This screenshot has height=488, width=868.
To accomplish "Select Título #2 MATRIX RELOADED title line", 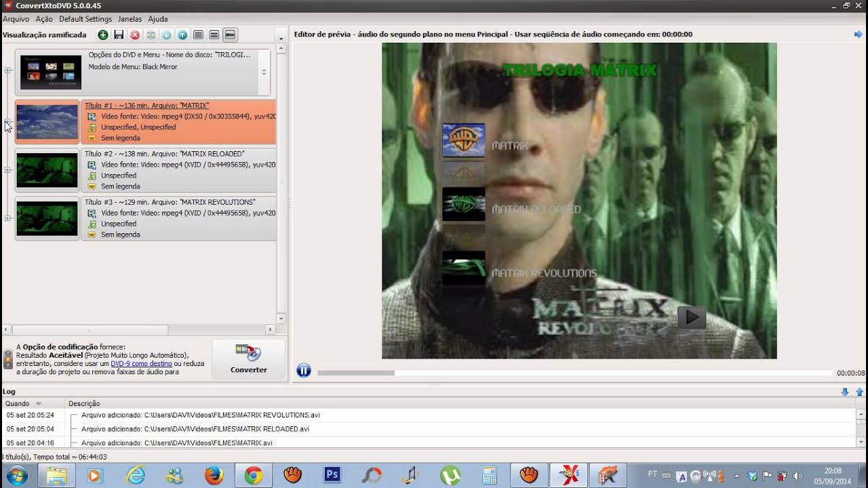I will point(165,154).
